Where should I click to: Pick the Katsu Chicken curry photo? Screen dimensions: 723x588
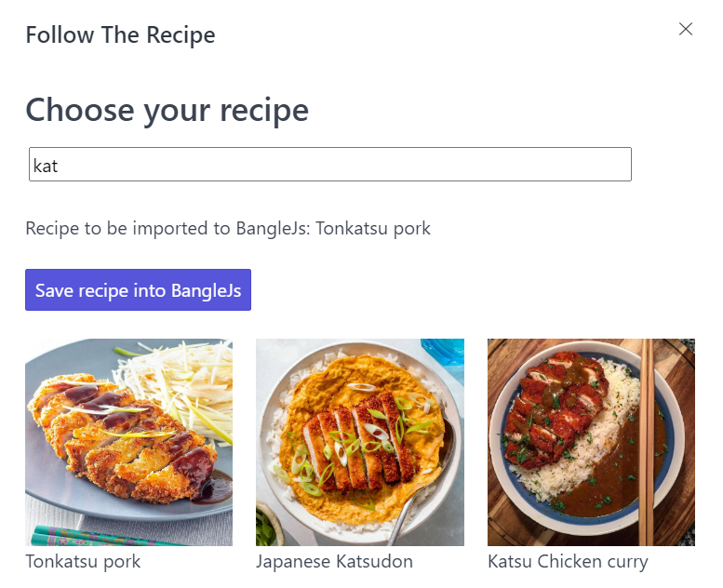(591, 442)
